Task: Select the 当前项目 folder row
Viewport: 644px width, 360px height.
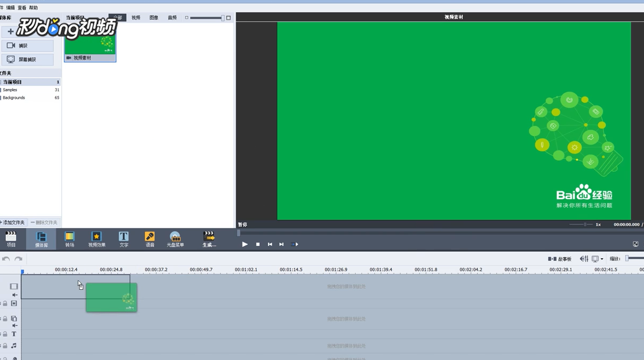Action: tap(30, 82)
